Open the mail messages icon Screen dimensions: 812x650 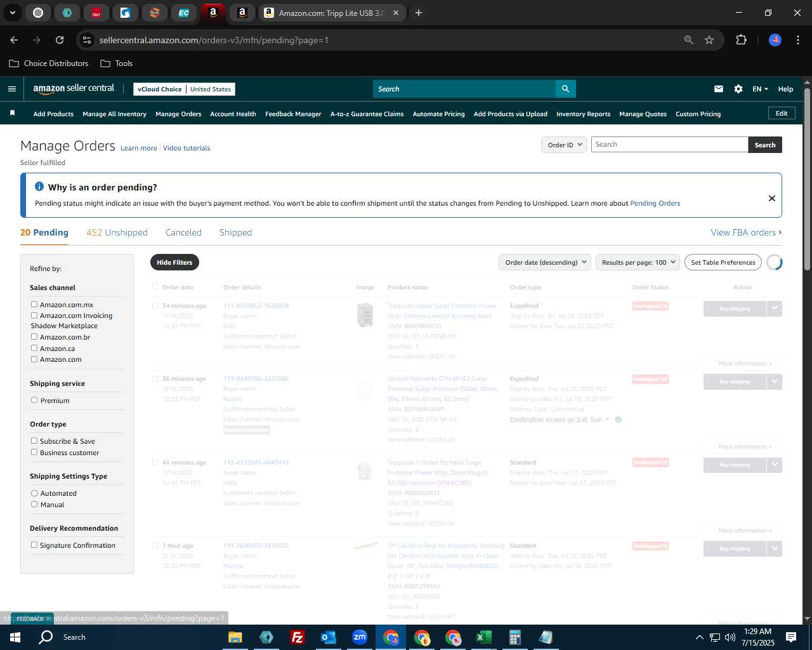pos(719,89)
